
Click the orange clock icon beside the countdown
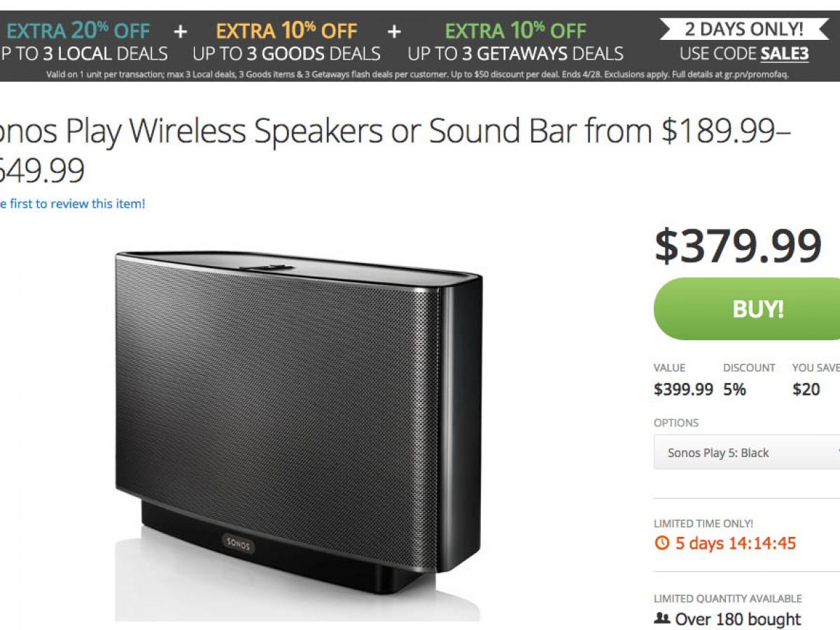[661, 543]
